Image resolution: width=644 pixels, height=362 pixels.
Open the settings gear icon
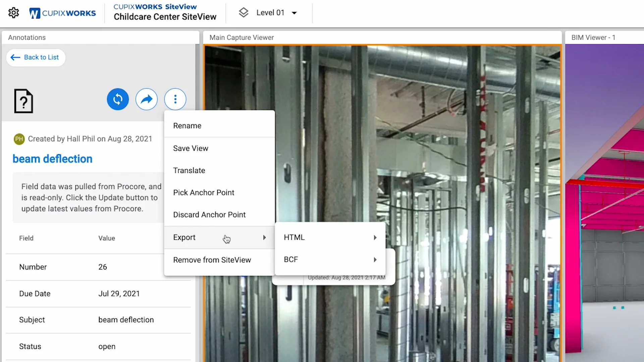pyautogui.click(x=13, y=13)
